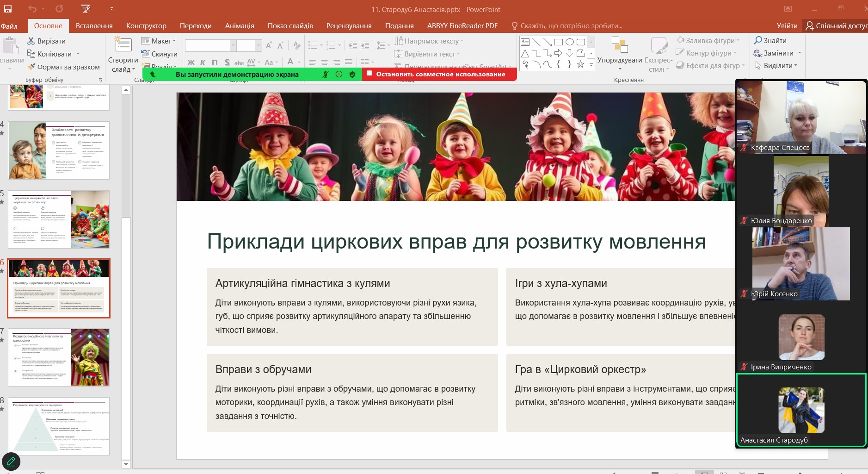The height and width of the screenshot is (474, 868).
Task: Click the Find (Знайти) magnifier icon
Action: [x=758, y=41]
